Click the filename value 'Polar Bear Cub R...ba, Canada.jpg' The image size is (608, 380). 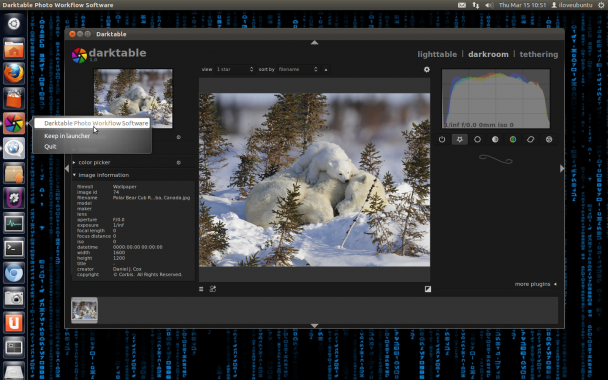tap(151, 198)
